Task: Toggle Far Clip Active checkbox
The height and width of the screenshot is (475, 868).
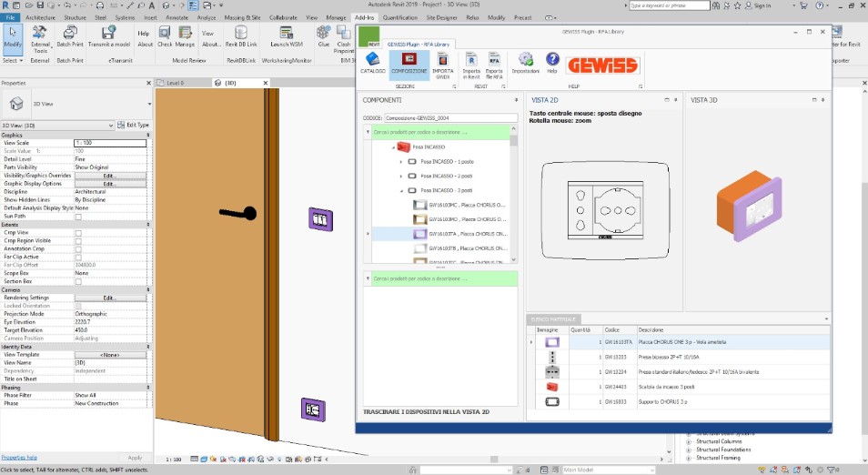Action: 78,258
